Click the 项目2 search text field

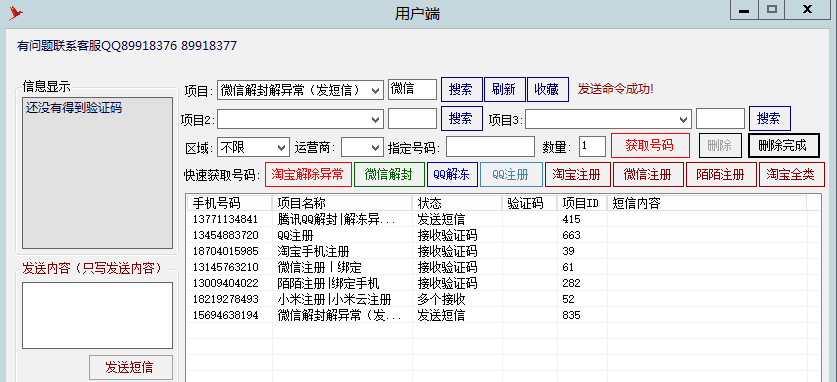(x=412, y=118)
